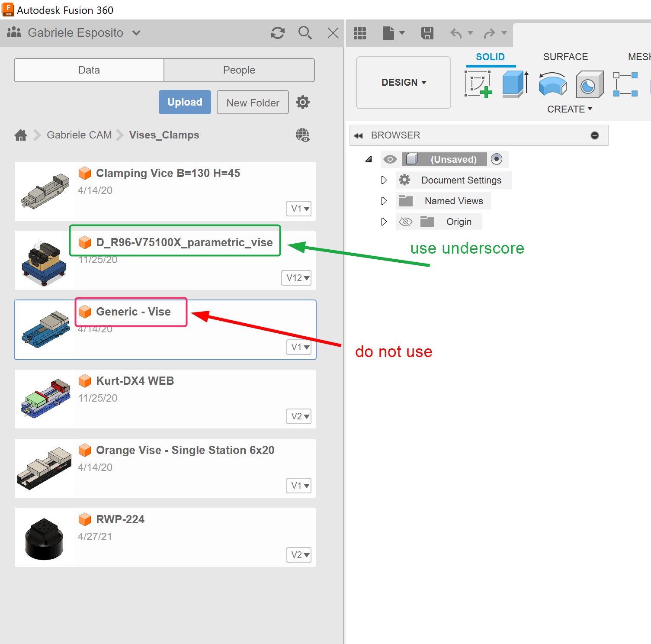Select the Hole tool

click(x=589, y=84)
